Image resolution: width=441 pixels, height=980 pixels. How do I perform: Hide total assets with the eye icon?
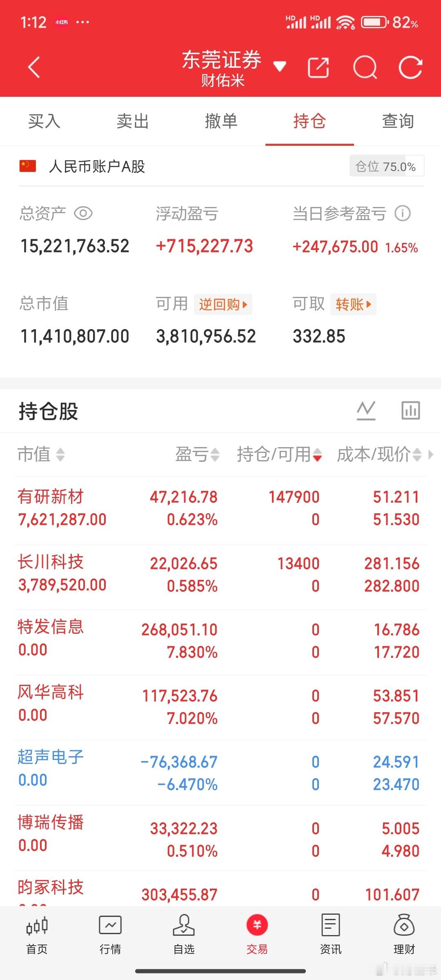[x=83, y=213]
